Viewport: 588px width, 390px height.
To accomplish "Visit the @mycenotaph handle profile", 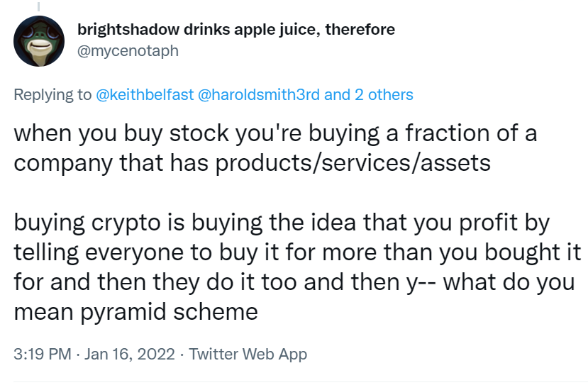I will point(128,51).
